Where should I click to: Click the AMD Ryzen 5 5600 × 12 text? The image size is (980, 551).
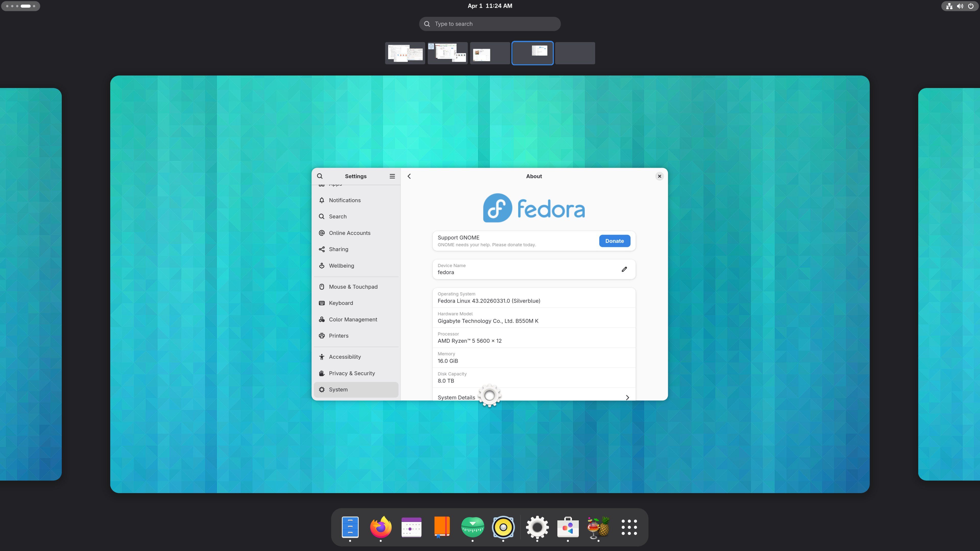[470, 341]
